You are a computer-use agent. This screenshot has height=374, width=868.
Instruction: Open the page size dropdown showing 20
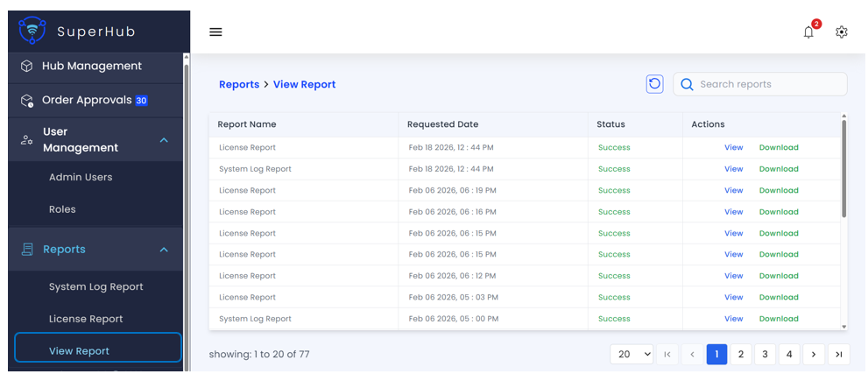tap(632, 354)
